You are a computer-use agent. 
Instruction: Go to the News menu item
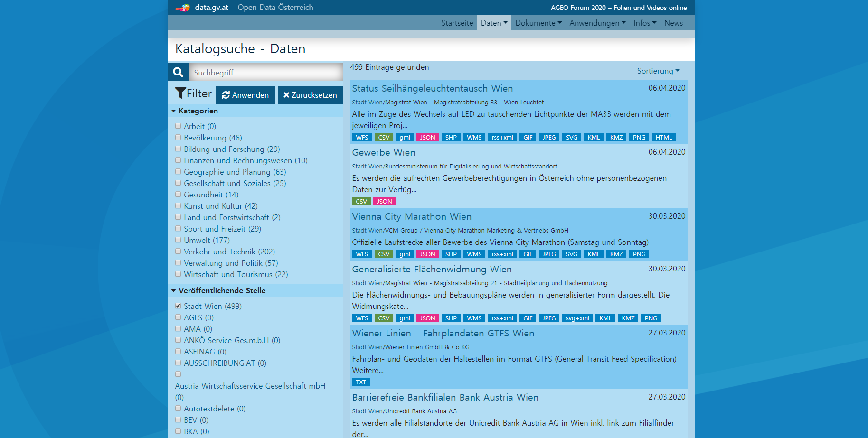point(673,23)
